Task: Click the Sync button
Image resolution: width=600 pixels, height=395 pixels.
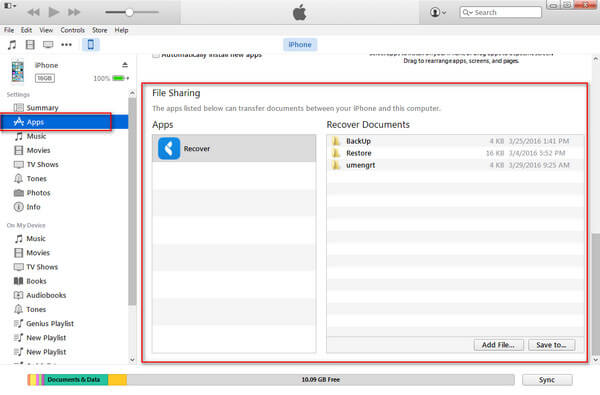Action: [x=547, y=380]
